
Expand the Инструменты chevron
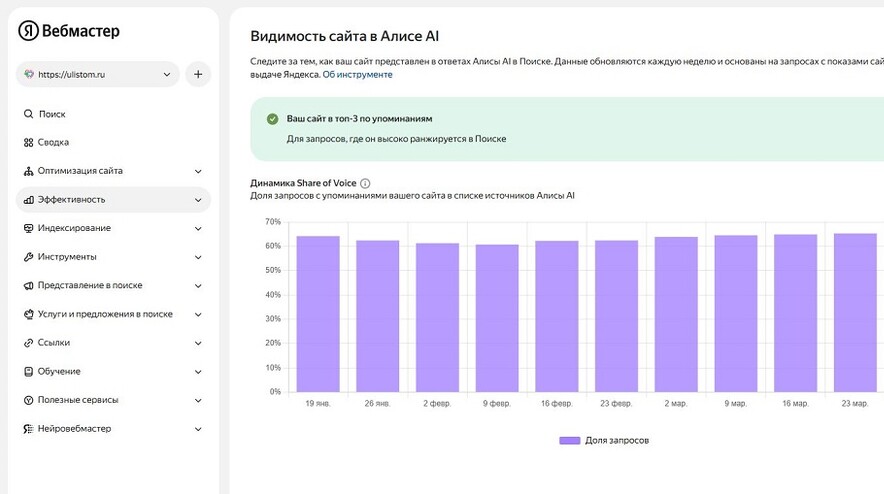[x=198, y=258]
